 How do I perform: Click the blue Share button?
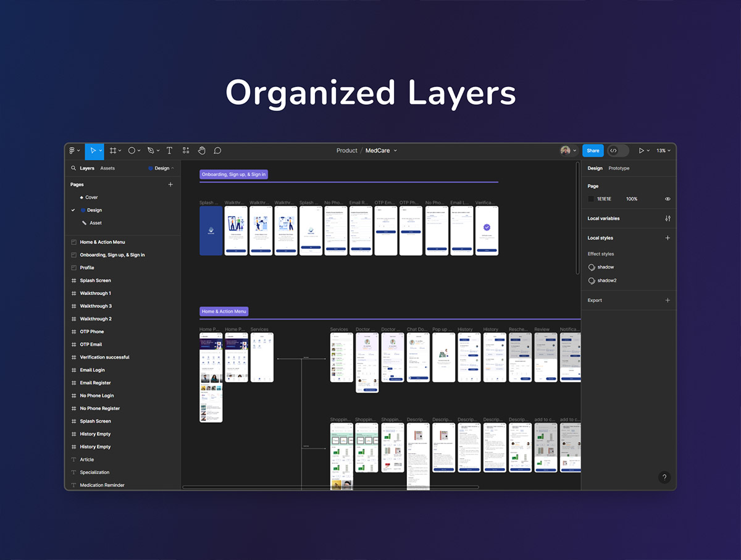593,151
